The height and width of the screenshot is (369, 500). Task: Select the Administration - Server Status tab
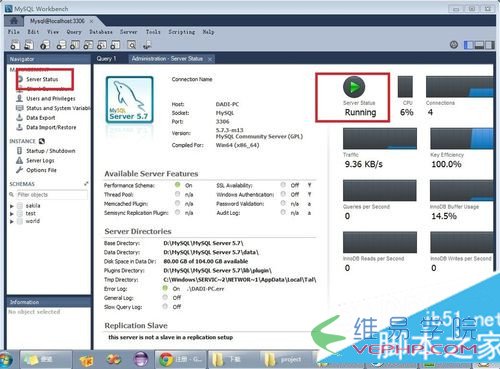(167, 59)
